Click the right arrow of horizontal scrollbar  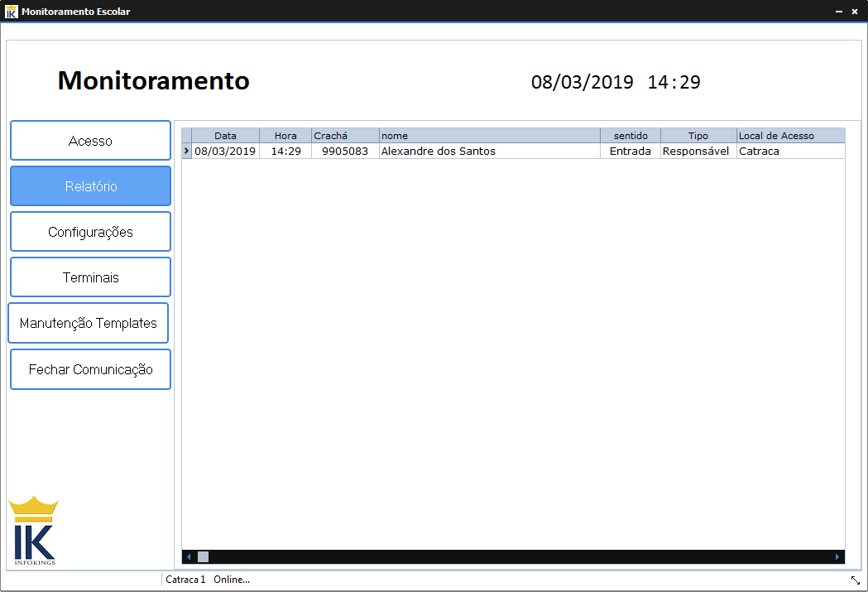click(838, 556)
